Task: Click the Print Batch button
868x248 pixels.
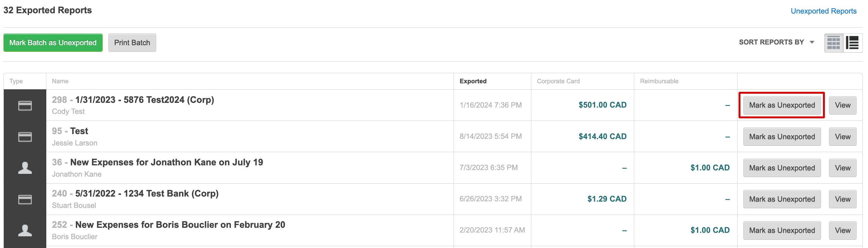Action: point(132,43)
